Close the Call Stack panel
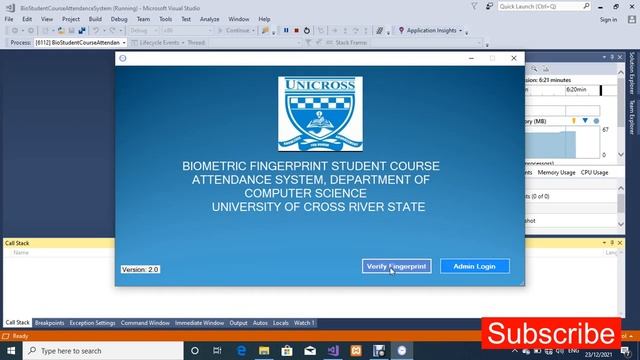This screenshot has width=640, height=360. pos(620,243)
